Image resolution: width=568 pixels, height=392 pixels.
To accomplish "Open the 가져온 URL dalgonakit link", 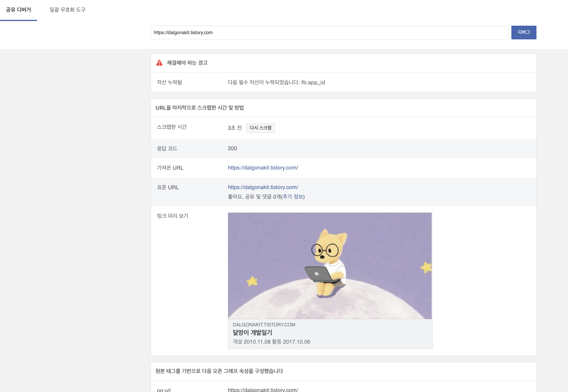I will click(263, 168).
